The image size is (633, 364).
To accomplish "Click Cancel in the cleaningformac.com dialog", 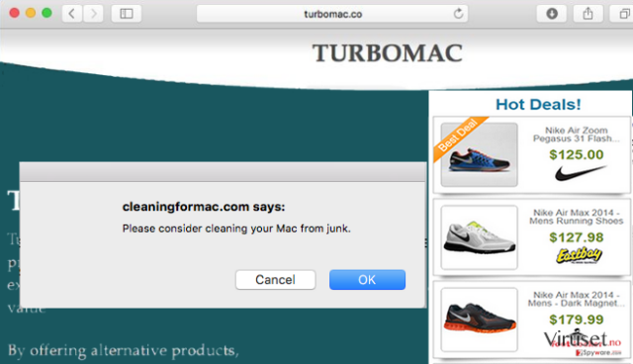I will tap(275, 280).
